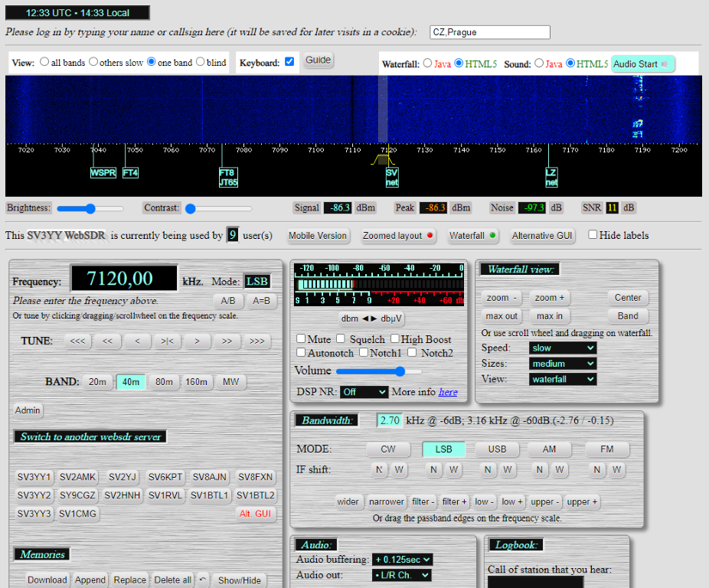The width and height of the screenshot is (709, 588).
Task: Make filter wider
Action: pyautogui.click(x=348, y=501)
